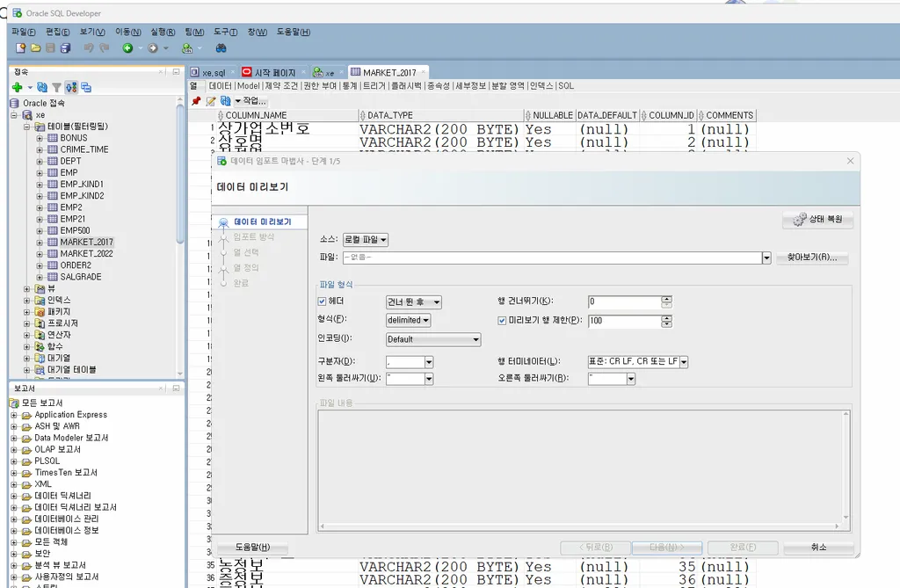Open the 데이터 sub-tab
900x588 pixels.
click(x=220, y=85)
